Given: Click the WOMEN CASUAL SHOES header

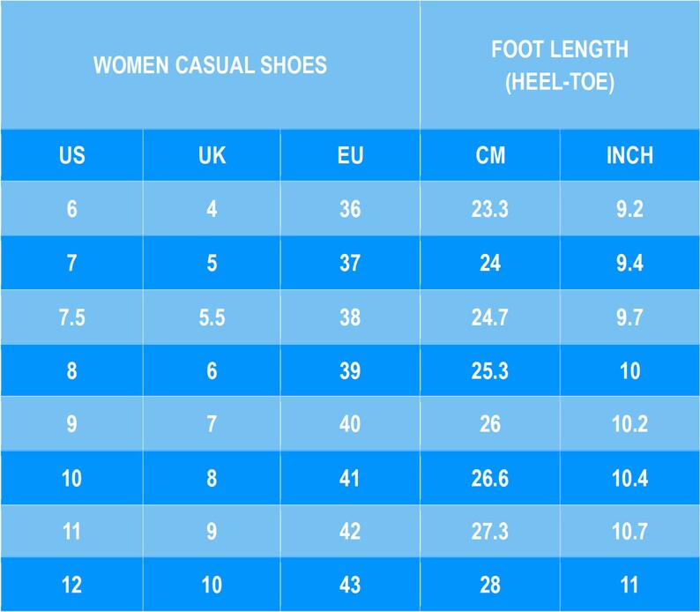Looking at the screenshot, I should pos(210,65).
